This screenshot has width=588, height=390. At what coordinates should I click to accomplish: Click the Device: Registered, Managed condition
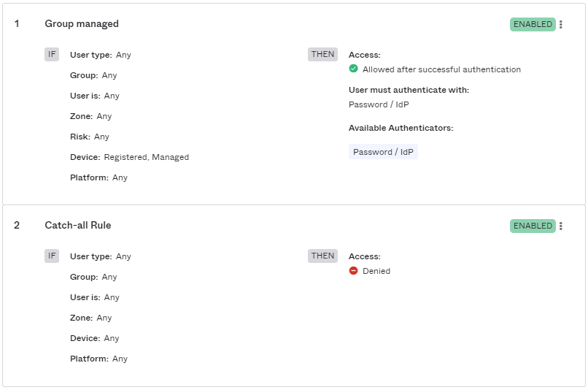129,157
